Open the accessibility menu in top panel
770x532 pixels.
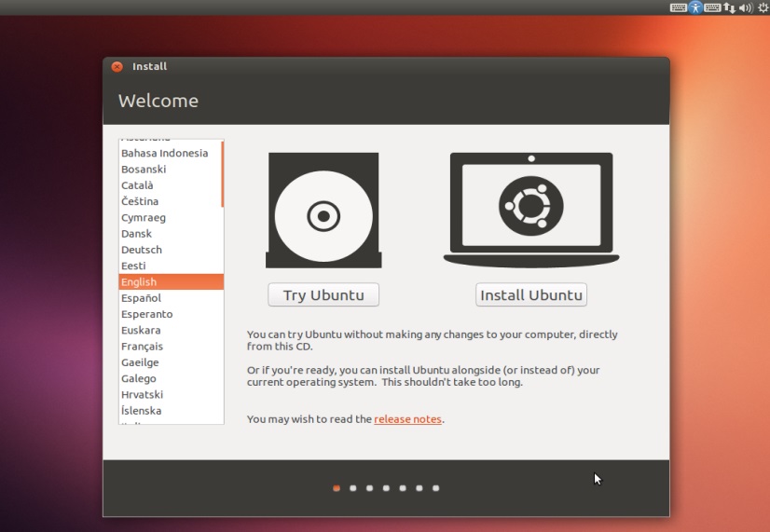click(695, 7)
